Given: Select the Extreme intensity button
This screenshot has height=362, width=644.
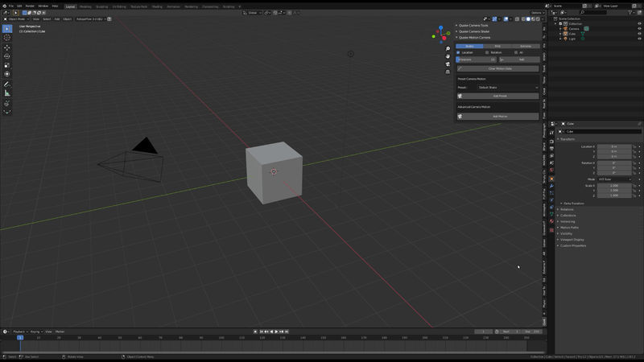Looking at the screenshot, I should (526, 47).
